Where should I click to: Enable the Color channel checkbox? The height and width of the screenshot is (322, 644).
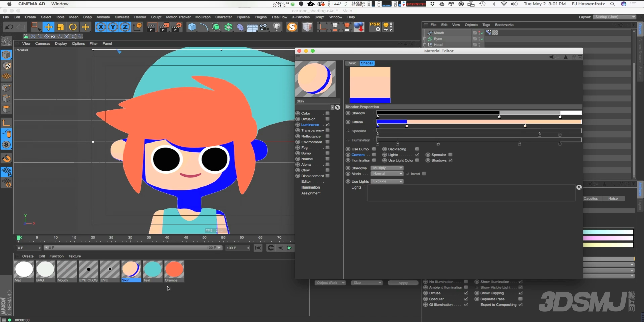click(x=327, y=113)
